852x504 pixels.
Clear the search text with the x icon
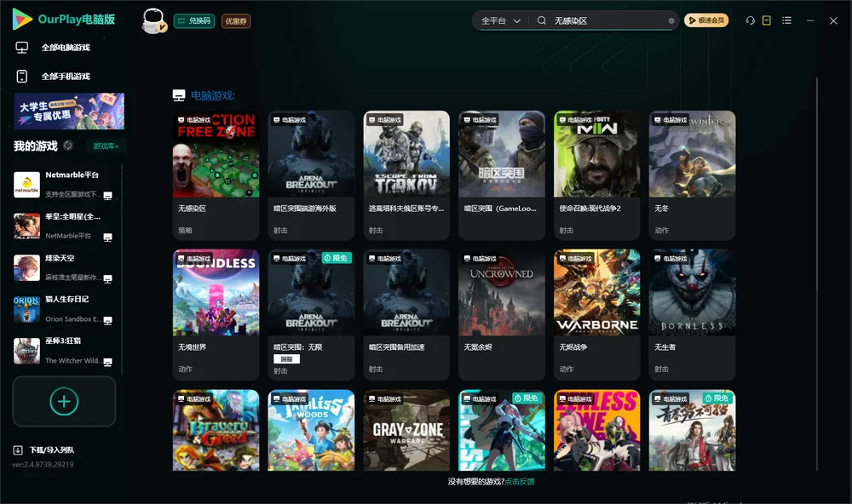pos(671,20)
